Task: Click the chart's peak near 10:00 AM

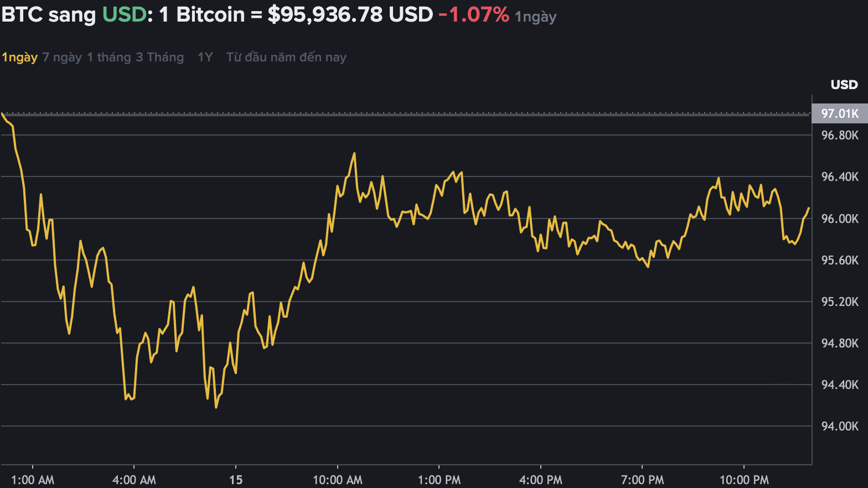Action: (x=354, y=152)
